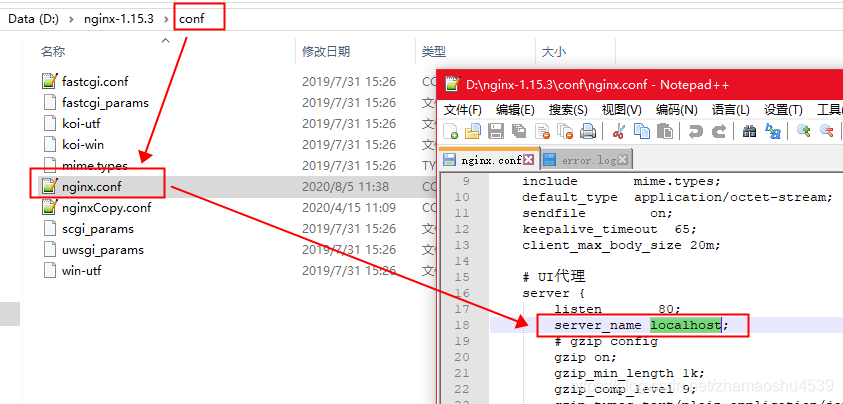Screen dimensions: 843x404
Task: Open the 编辑(E) menu
Action: point(515,110)
